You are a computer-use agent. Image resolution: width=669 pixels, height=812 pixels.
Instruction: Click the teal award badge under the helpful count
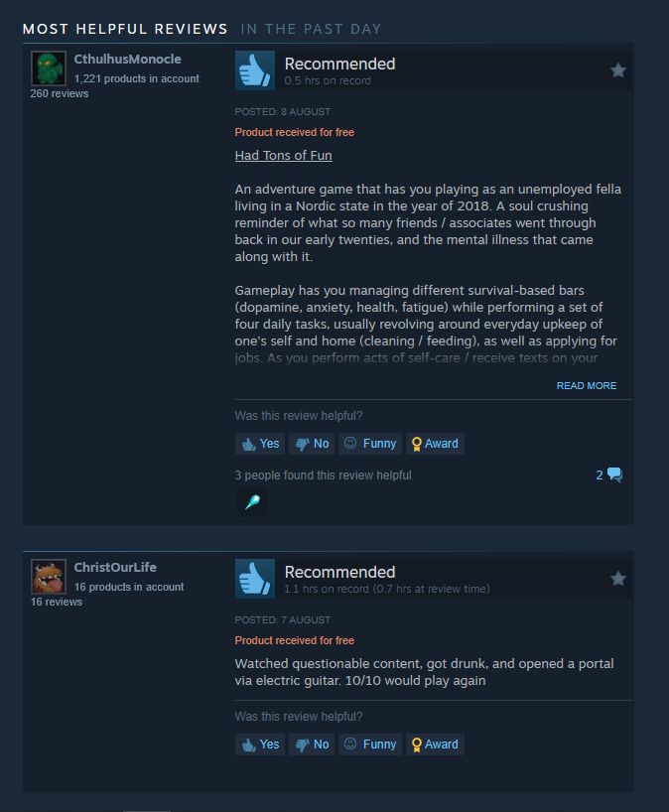pos(252,502)
